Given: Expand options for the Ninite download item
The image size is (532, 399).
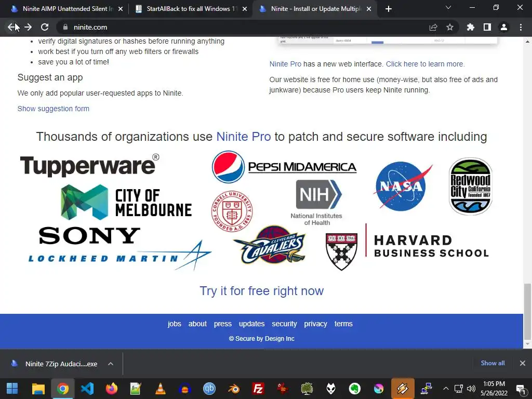Looking at the screenshot, I should 111,364.
